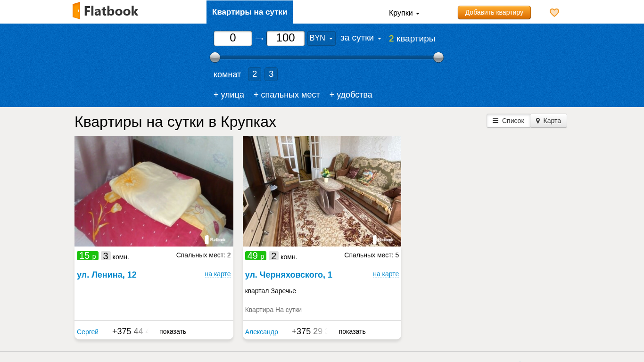Toggle the 2 rooms filter
Image resolution: width=644 pixels, height=362 pixels.
tap(255, 74)
